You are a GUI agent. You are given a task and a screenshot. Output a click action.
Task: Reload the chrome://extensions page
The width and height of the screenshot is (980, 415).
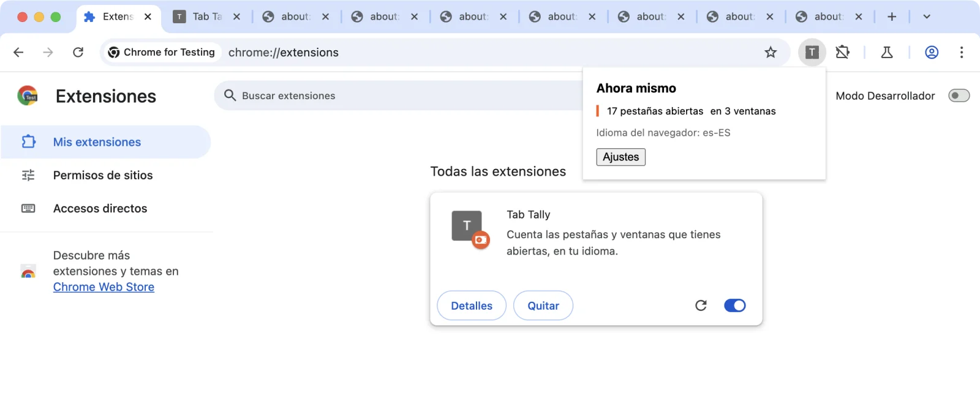point(78,52)
